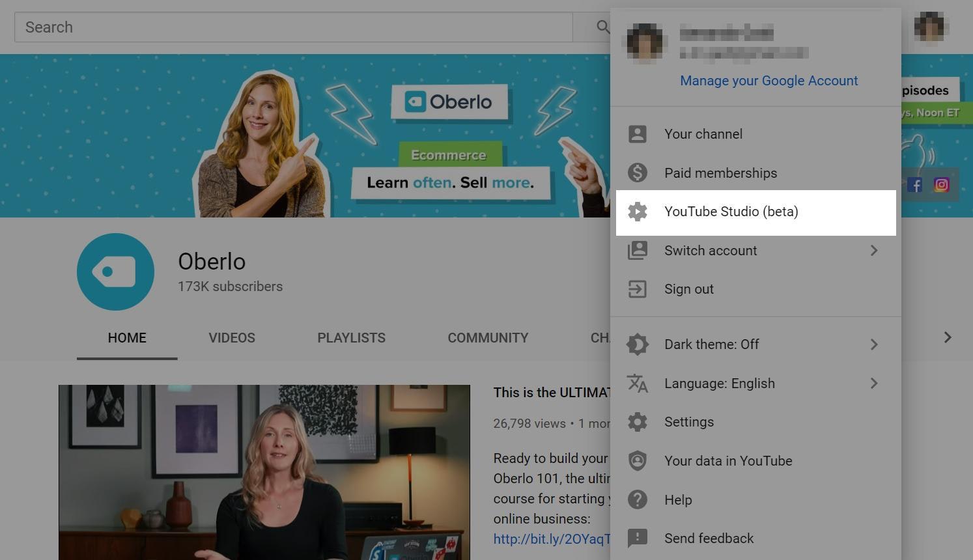
Task: Turn on Dark theme
Action: pyautogui.click(x=874, y=344)
